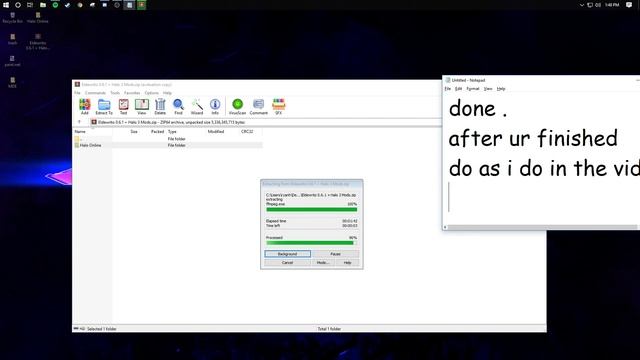
Task: Open the Commands menu in WinRAR
Action: (x=96, y=93)
